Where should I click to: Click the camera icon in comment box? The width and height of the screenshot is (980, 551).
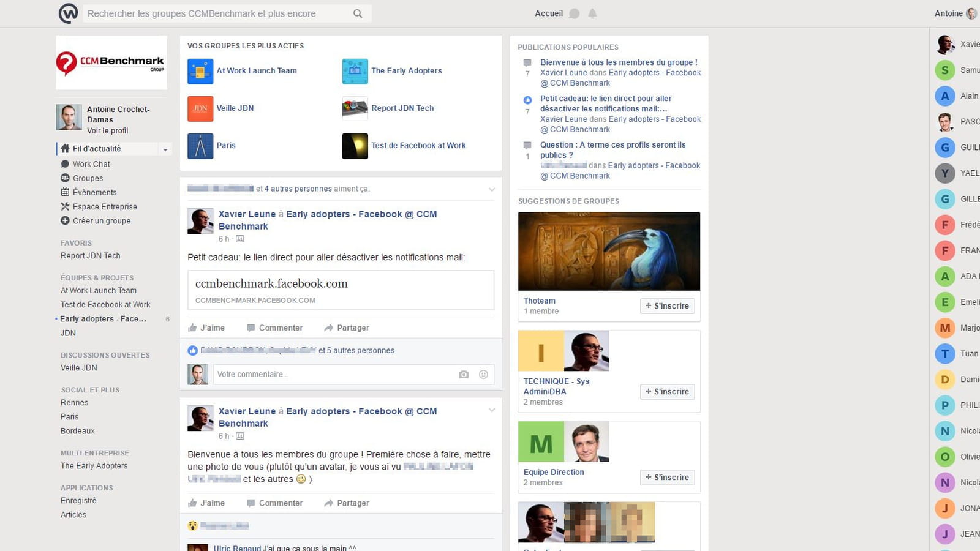click(x=464, y=374)
